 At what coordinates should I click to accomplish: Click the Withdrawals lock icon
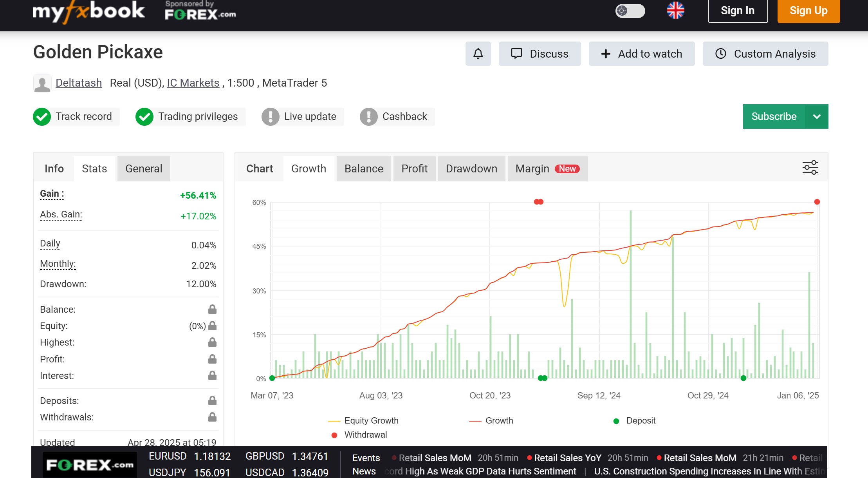click(212, 417)
